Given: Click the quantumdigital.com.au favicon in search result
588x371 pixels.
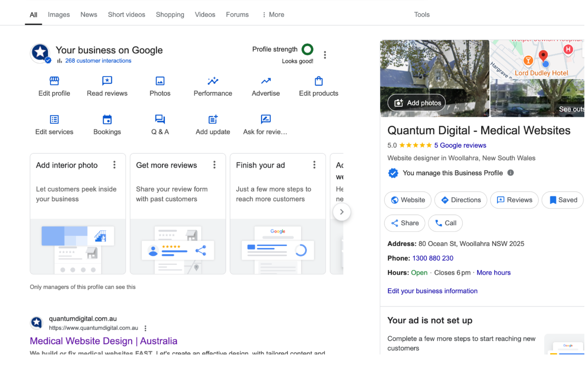Looking at the screenshot, I should (x=36, y=323).
